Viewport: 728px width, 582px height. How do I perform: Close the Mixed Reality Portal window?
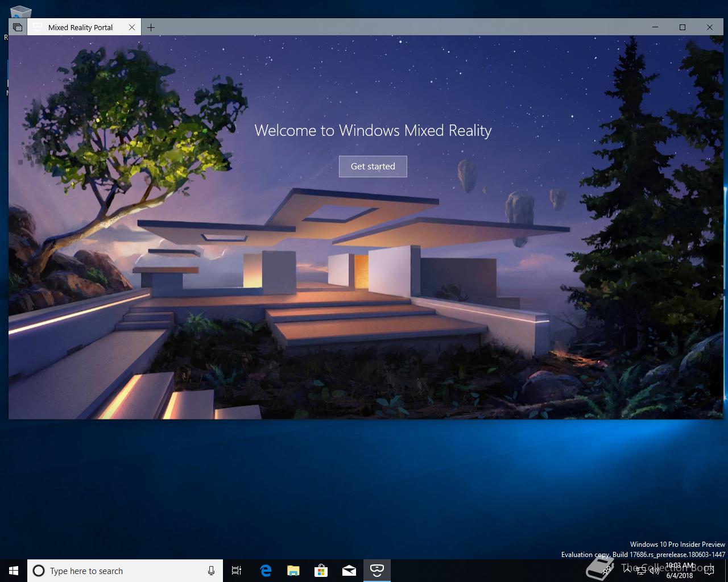tap(709, 27)
